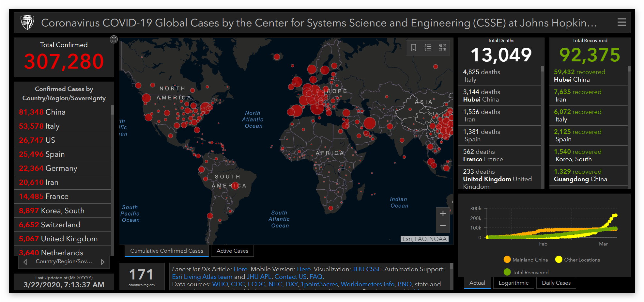Screen dimensions: 644x302
Task: Open the BNO data source link
Action: tap(405, 284)
